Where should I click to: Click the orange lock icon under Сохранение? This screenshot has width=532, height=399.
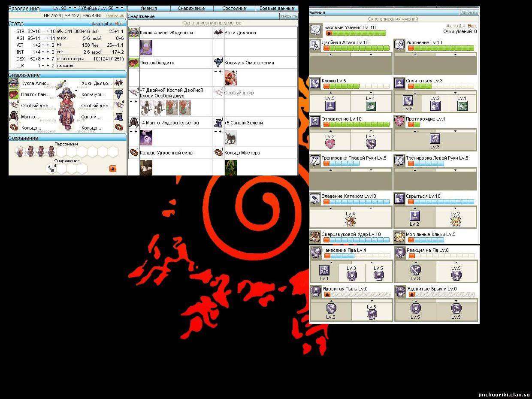[113, 169]
